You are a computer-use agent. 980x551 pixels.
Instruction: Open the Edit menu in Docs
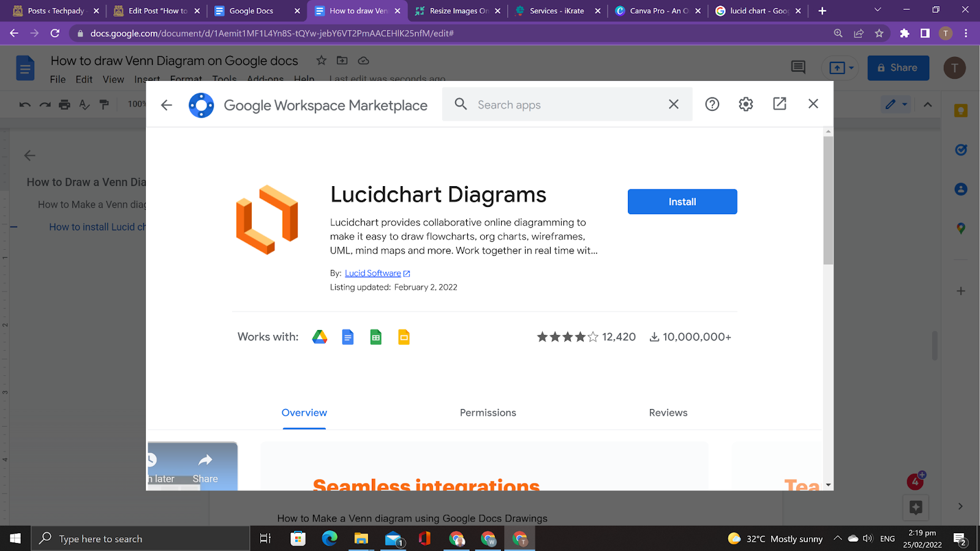tap(84, 80)
